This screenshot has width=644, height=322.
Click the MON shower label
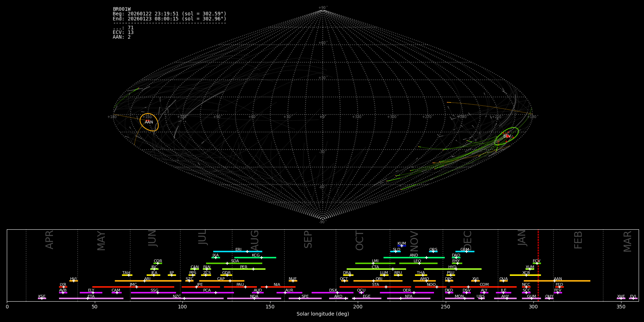click(459, 297)
